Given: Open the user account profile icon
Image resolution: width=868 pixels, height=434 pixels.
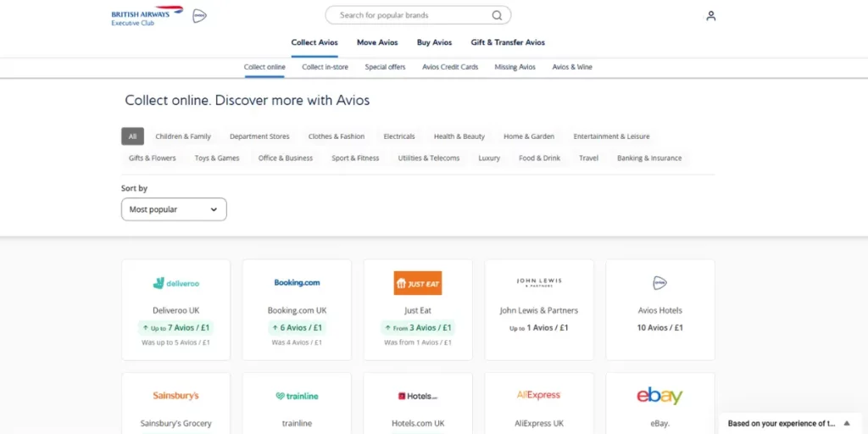Looking at the screenshot, I should coord(710,15).
